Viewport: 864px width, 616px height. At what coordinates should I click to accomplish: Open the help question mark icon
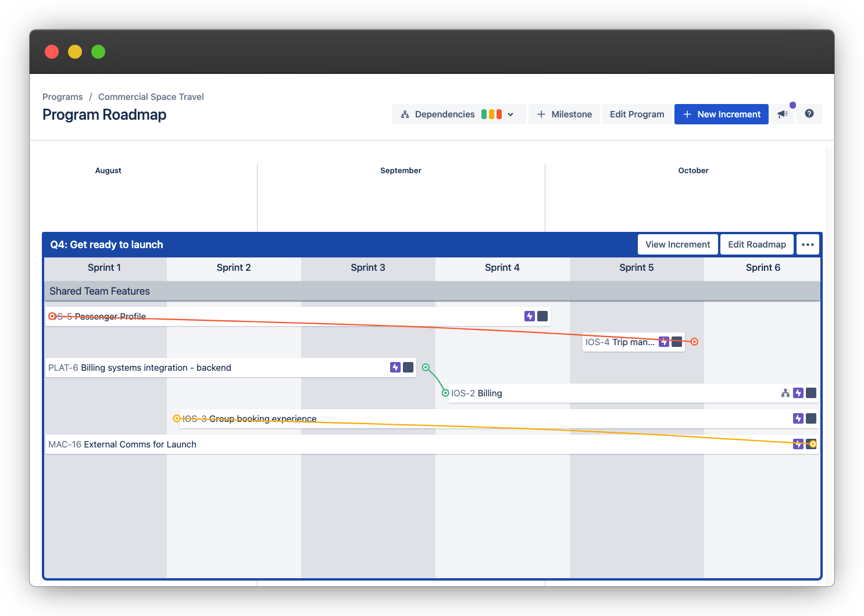pos(809,114)
